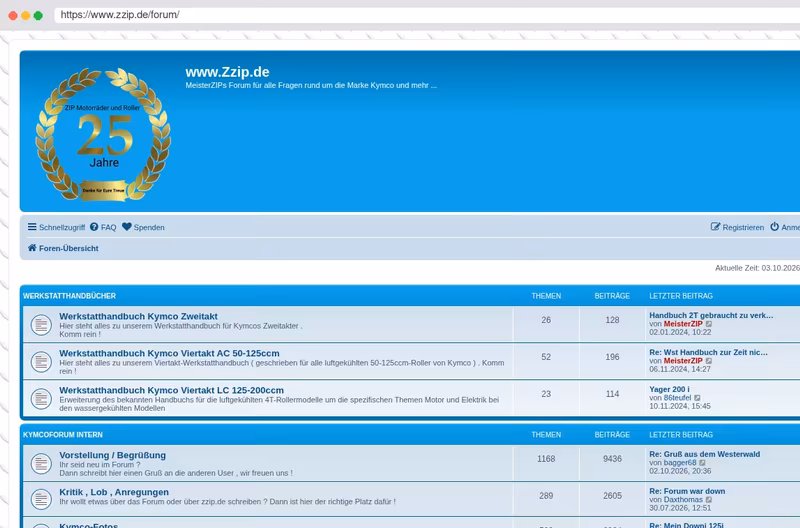
Task: Open the Werkstatthandbücher category header
Action: point(69,296)
